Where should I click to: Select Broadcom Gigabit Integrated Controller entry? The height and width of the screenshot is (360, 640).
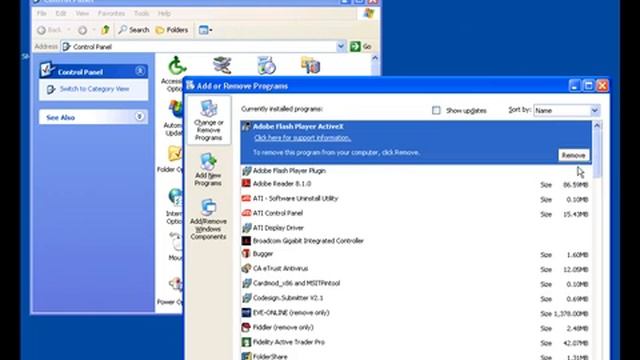(x=416, y=241)
